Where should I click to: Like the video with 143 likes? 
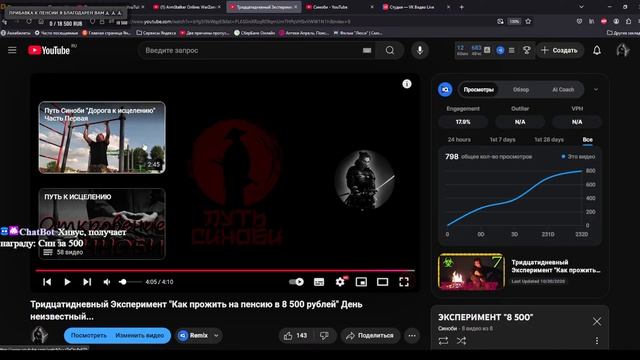point(296,336)
